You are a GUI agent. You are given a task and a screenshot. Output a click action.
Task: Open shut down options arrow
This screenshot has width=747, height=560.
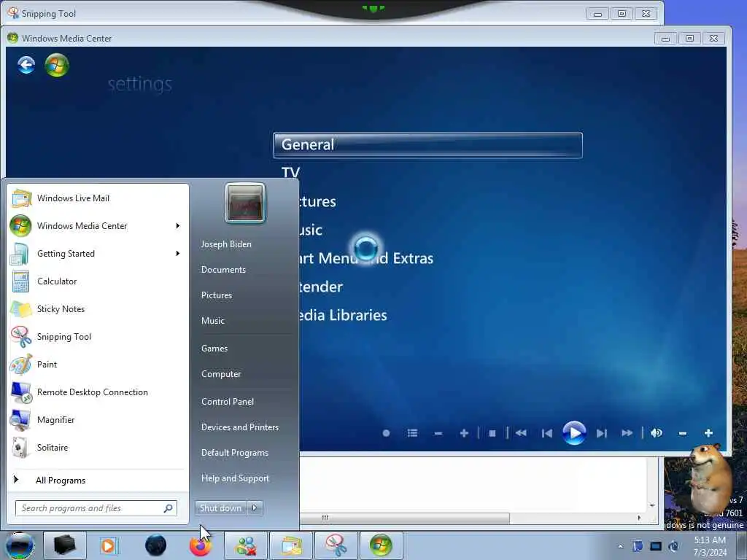click(x=255, y=508)
